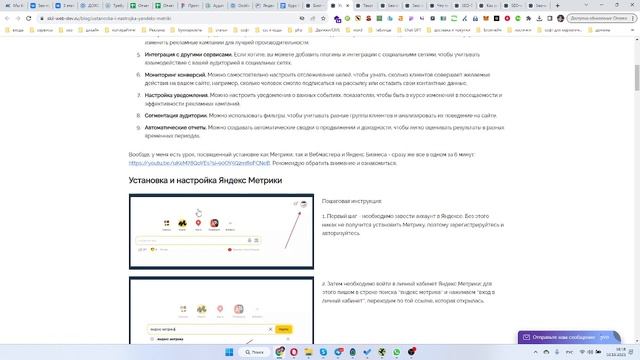The width and height of the screenshot is (640, 360).
Task: Click the Wi-Fi icon in the system tray
Action: pyautogui.click(x=582, y=352)
